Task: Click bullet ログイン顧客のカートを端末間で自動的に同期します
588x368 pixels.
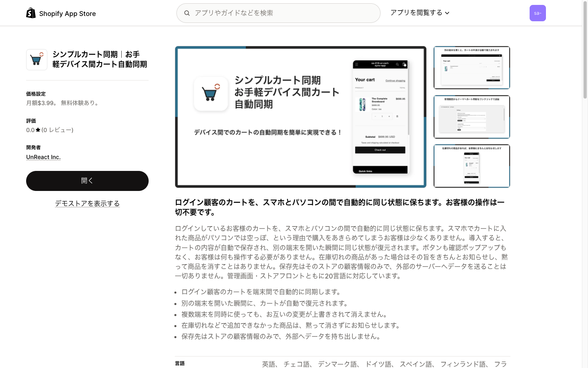Action: [x=262, y=292]
